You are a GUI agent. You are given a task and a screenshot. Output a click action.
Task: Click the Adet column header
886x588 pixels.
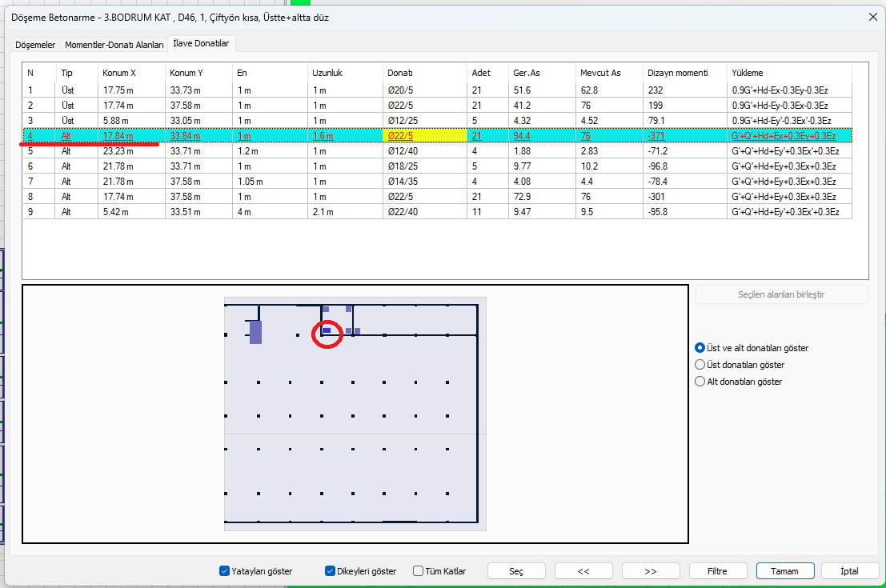487,73
